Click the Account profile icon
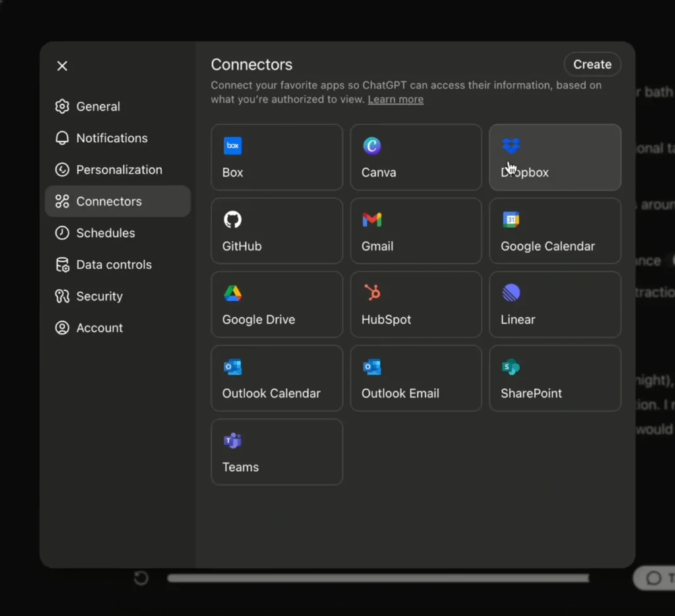The height and width of the screenshot is (616, 675). (x=62, y=328)
